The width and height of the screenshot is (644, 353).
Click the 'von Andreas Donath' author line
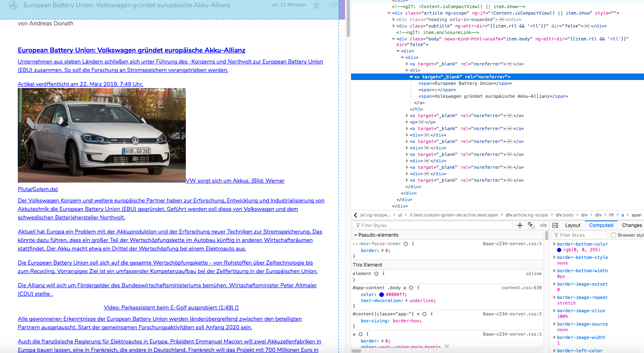click(x=46, y=23)
